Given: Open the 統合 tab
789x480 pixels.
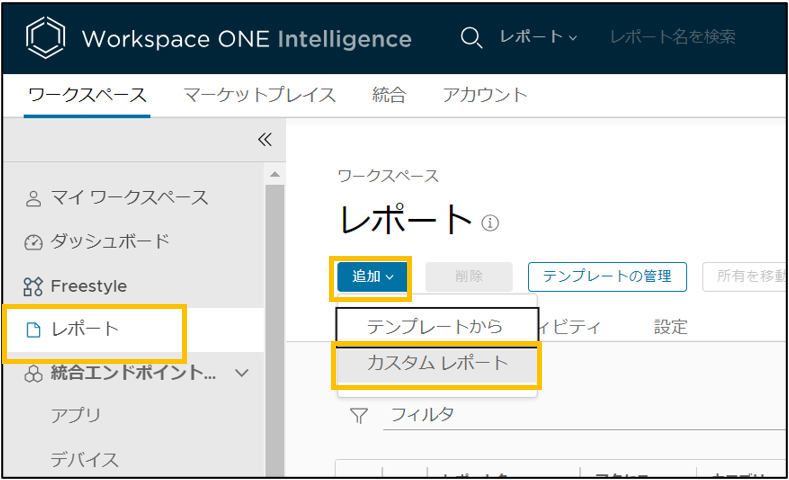Looking at the screenshot, I should pyautogui.click(x=389, y=95).
